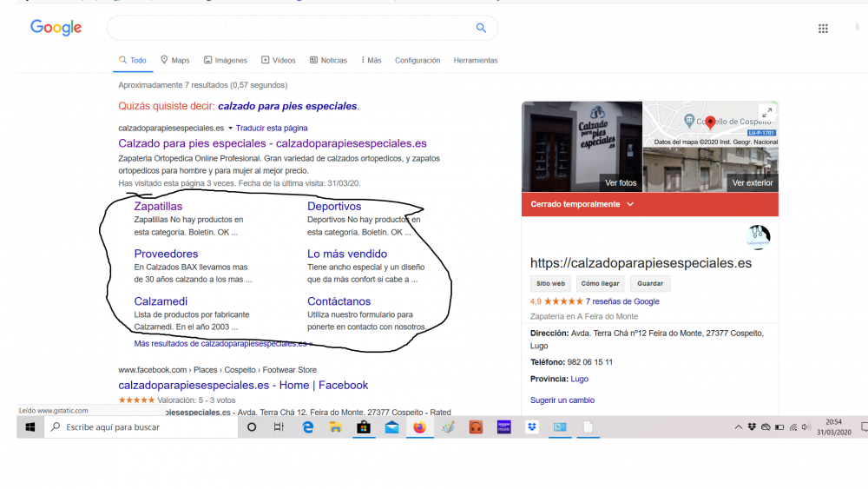
Task: Open Dropbox from the taskbar
Action: pyautogui.click(x=532, y=427)
